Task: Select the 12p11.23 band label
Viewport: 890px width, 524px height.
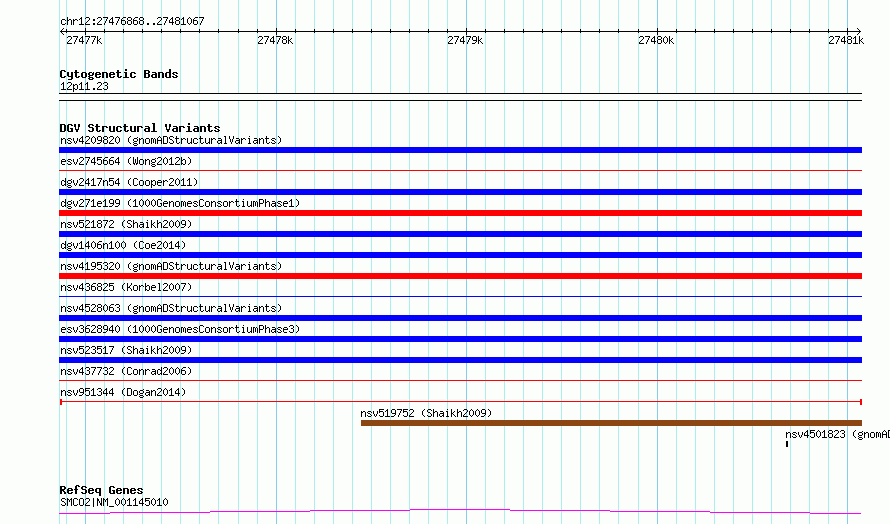Action: (84, 86)
